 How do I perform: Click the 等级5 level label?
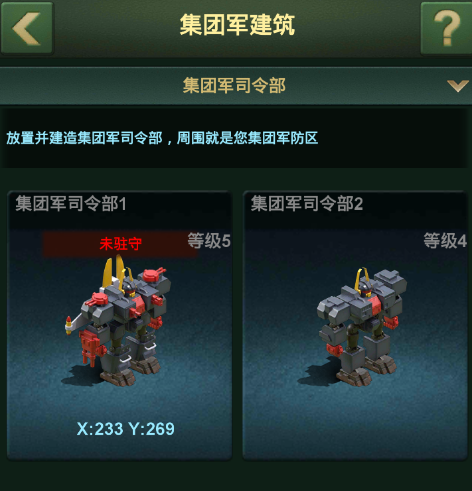pyautogui.click(x=209, y=241)
